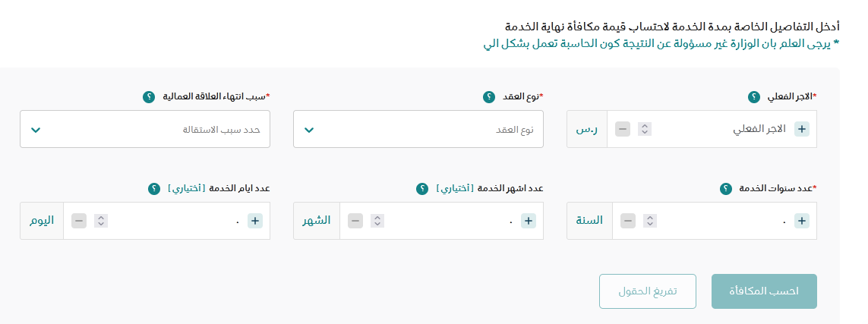This screenshot has height=324, width=868.
Task: Decrease service years with minus icon
Action: 627,221
